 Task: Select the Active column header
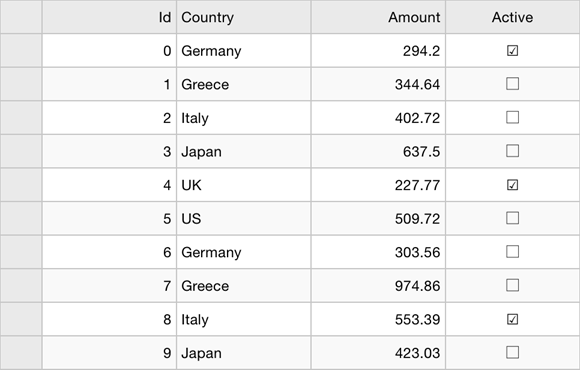pyautogui.click(x=512, y=17)
